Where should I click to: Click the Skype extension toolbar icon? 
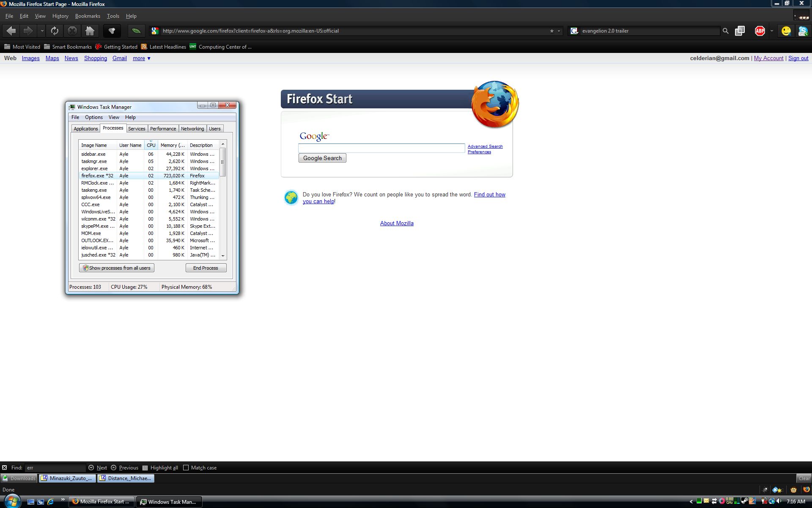(x=803, y=31)
